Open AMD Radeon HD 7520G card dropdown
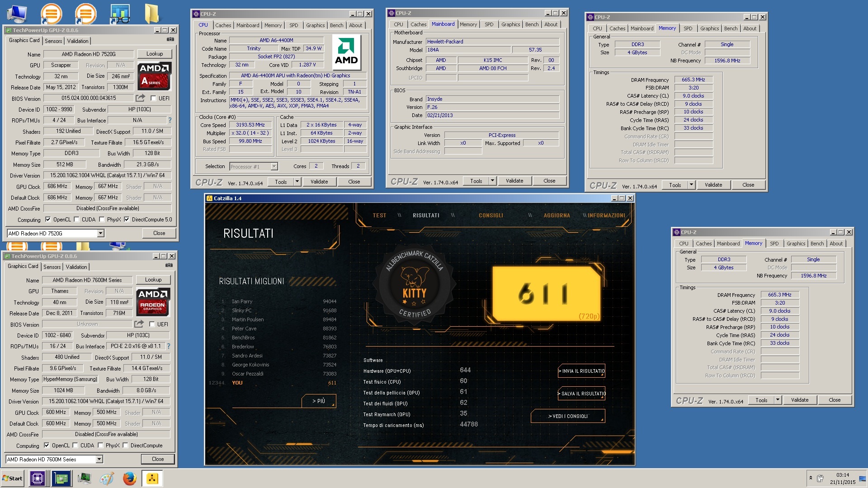 101,233
